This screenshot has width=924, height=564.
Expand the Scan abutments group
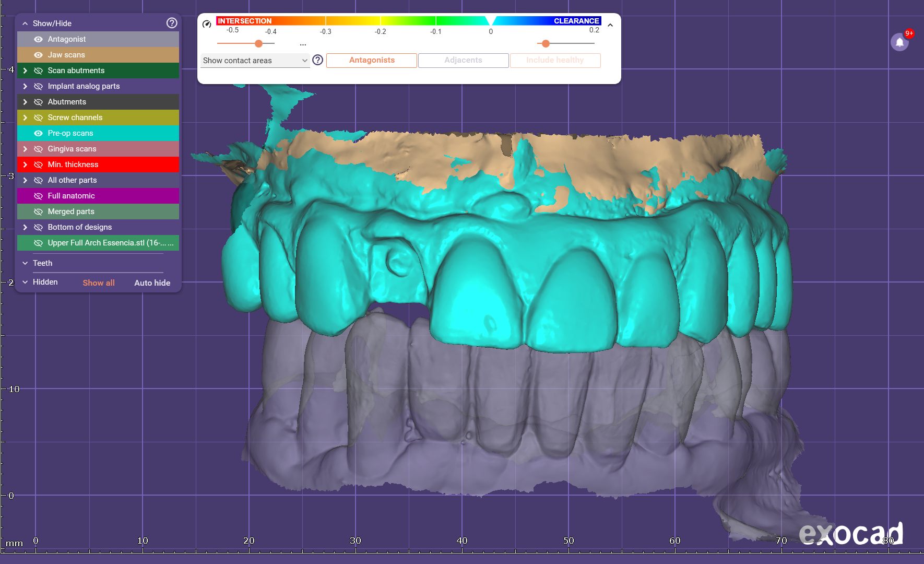coord(25,70)
